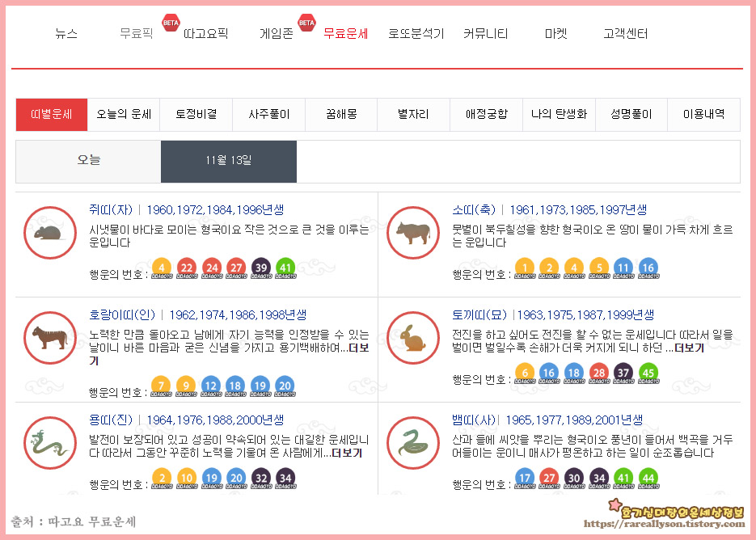The height and width of the screenshot is (540, 756).
Task: Select ox lucky number ball 11
Action: [623, 268]
